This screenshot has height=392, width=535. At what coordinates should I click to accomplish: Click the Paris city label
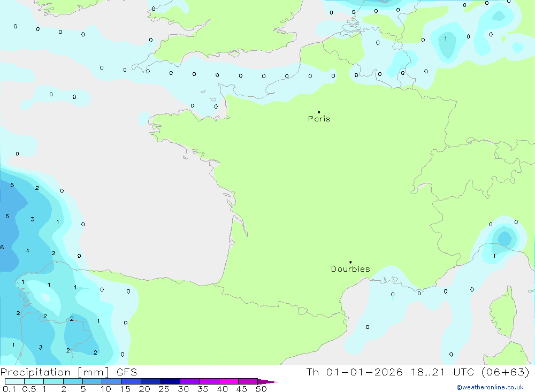click(x=319, y=119)
